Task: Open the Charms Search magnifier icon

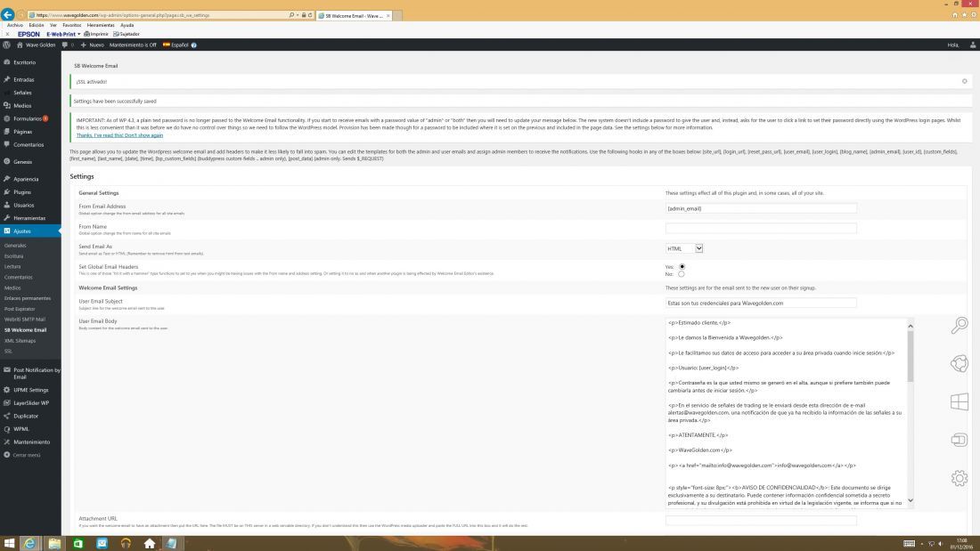Action: pyautogui.click(x=960, y=325)
